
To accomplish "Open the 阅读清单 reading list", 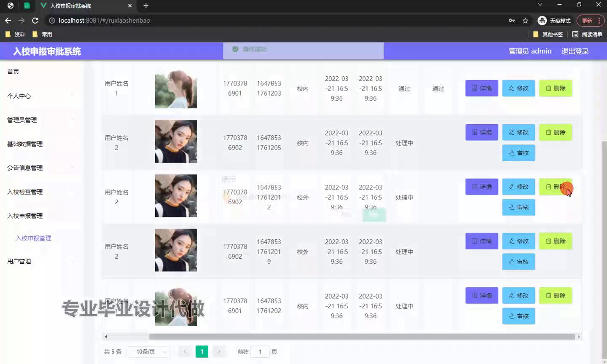I will coord(587,35).
